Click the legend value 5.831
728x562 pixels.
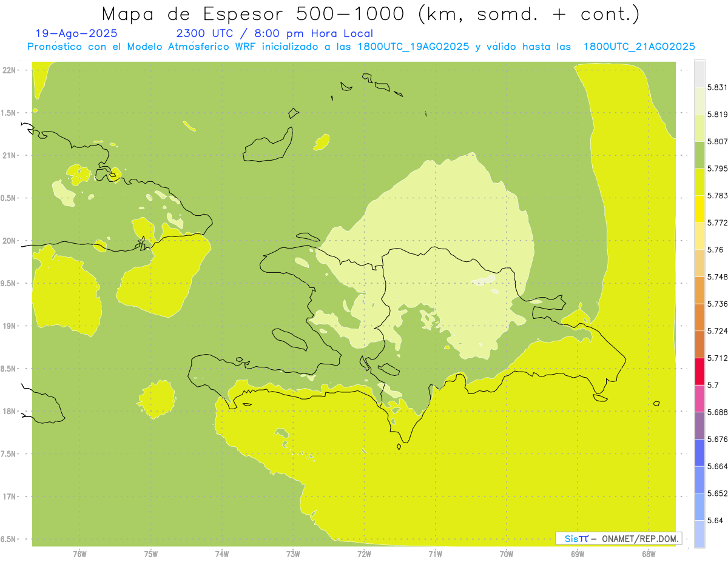pos(717,87)
